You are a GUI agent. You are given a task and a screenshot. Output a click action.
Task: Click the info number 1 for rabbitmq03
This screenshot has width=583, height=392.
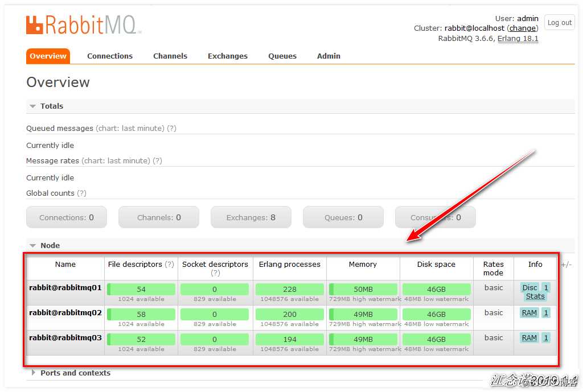(x=546, y=338)
